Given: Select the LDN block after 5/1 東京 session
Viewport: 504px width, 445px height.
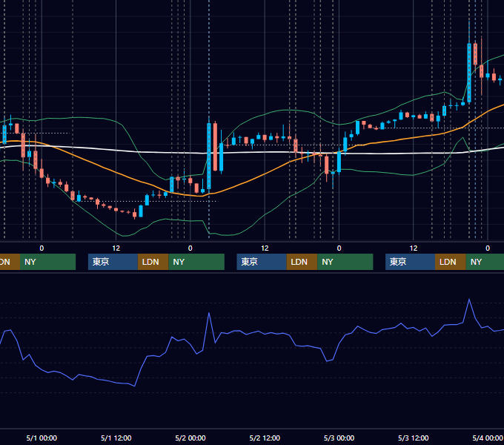Looking at the screenshot, I should 153,262.
